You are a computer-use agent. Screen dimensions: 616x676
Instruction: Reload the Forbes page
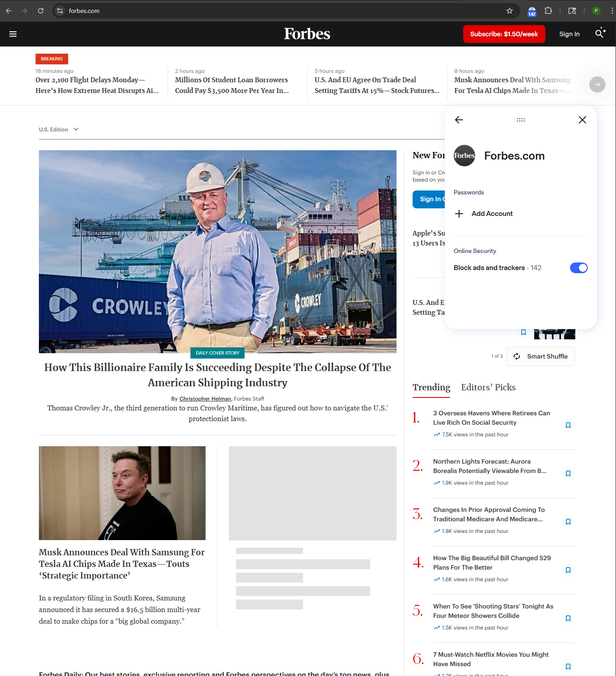[41, 11]
